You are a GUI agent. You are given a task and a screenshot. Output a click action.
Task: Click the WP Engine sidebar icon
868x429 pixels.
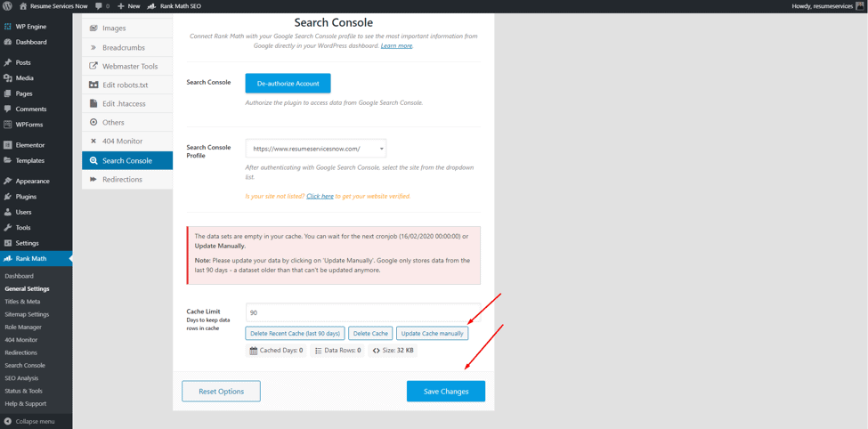pyautogui.click(x=8, y=27)
